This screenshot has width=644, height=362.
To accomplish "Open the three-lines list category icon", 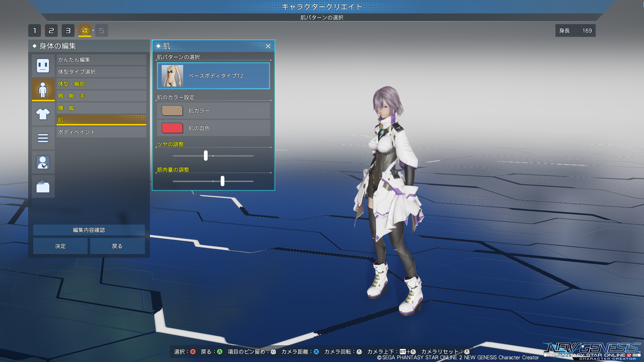I will tap(43, 138).
